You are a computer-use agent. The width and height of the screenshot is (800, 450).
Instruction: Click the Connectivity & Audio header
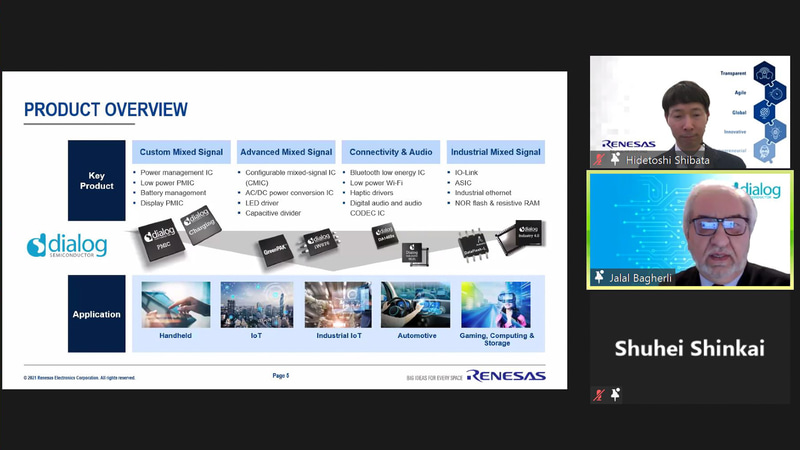click(x=391, y=152)
